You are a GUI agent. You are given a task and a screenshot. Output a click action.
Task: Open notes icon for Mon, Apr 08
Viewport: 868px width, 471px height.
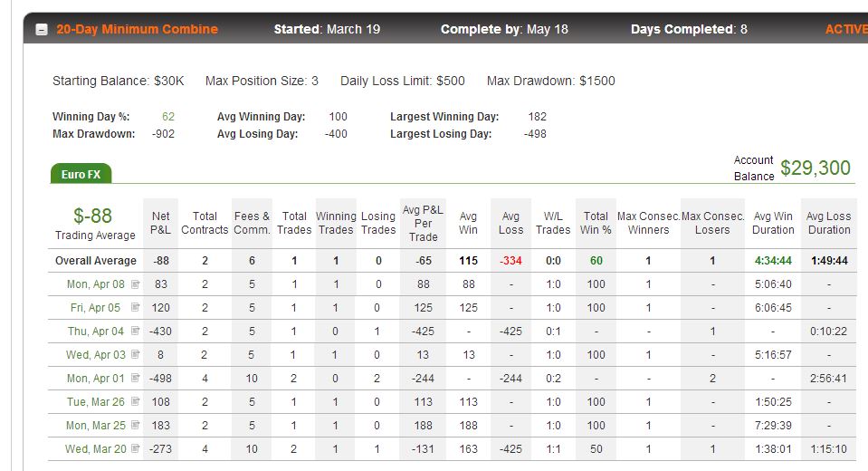[135, 284]
